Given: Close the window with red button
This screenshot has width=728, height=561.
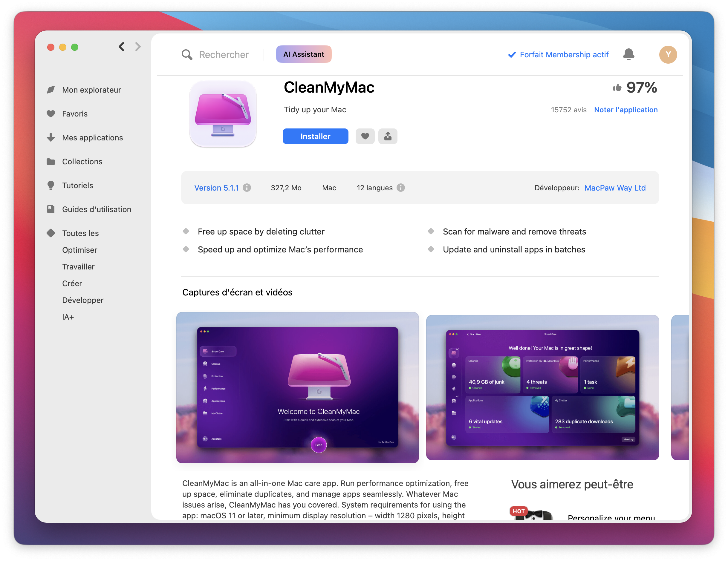Looking at the screenshot, I should coord(51,47).
